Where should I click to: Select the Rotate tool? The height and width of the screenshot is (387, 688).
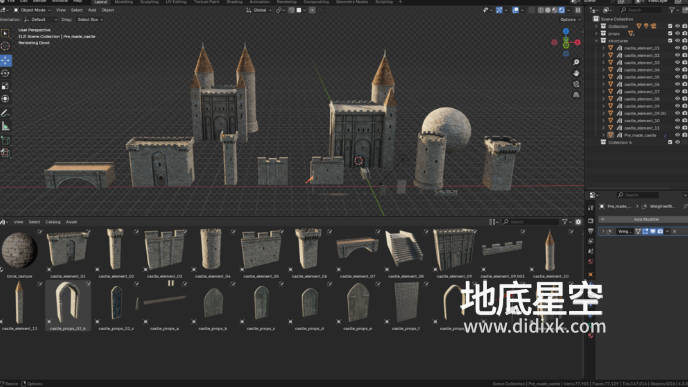(5, 73)
